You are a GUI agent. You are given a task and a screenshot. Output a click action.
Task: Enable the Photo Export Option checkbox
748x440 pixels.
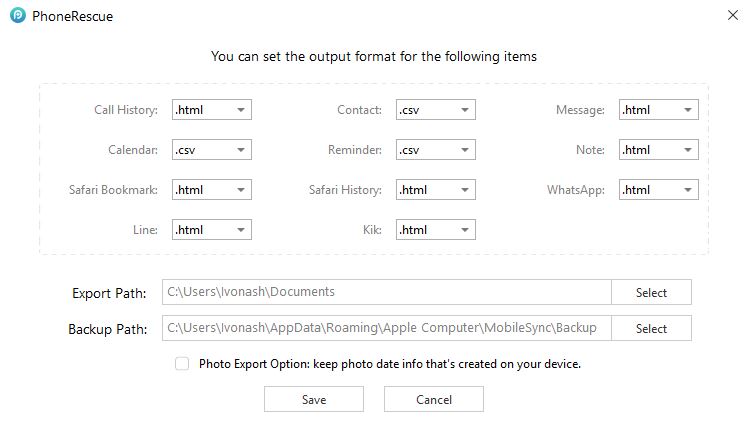[x=182, y=364]
